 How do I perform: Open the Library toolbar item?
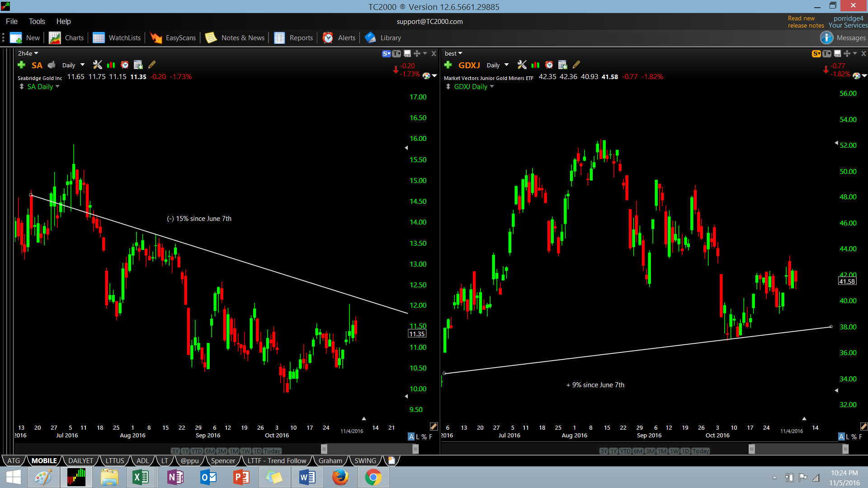pyautogui.click(x=383, y=38)
